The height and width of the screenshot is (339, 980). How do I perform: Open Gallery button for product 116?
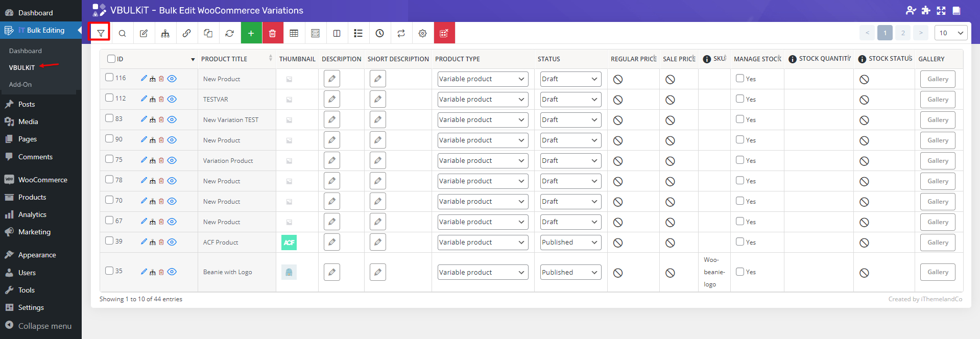(x=938, y=79)
